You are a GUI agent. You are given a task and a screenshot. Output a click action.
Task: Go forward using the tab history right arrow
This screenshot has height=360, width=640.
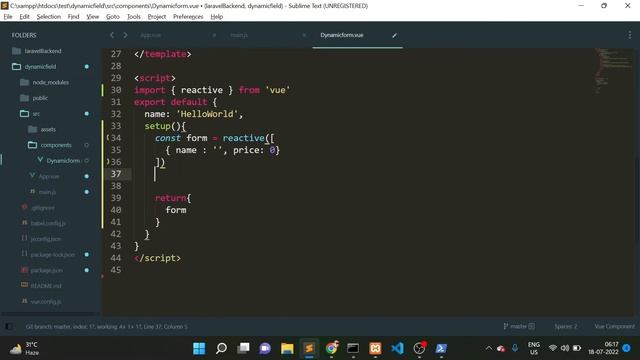pyautogui.click(x=125, y=35)
